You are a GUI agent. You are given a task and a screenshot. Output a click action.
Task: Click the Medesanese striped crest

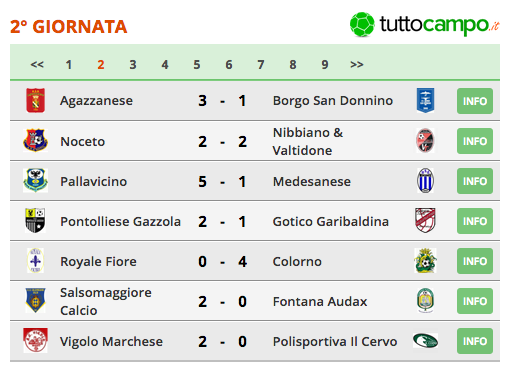(x=425, y=180)
